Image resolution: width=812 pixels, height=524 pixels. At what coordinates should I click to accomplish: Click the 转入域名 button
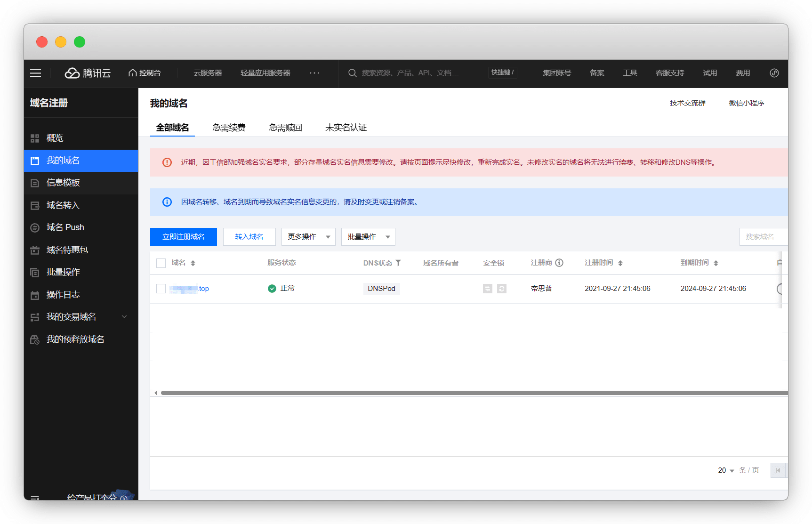coord(249,237)
